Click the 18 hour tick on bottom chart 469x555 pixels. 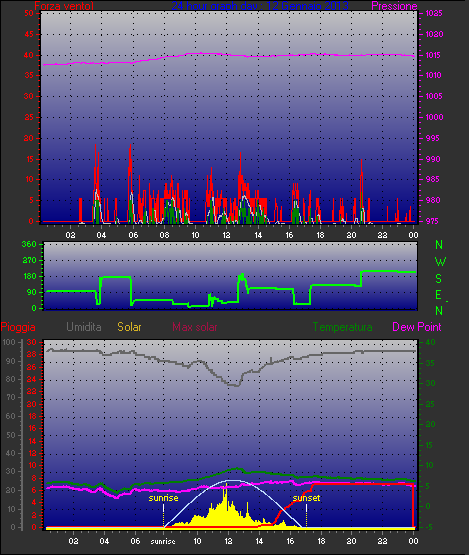tap(321, 541)
